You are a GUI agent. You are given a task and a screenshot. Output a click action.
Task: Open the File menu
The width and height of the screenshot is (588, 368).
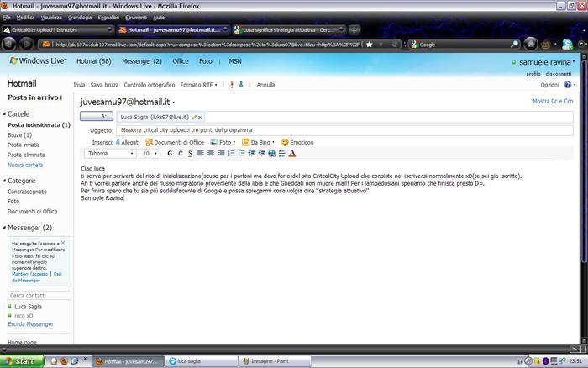pos(7,18)
